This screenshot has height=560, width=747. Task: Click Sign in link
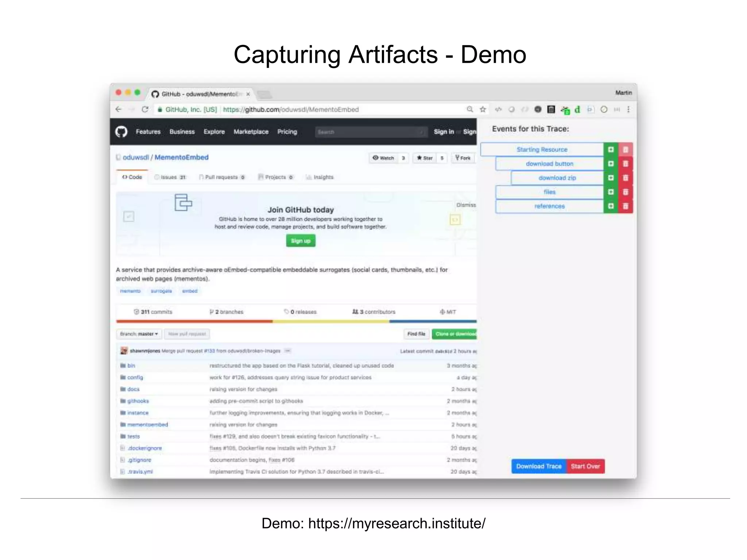444,132
